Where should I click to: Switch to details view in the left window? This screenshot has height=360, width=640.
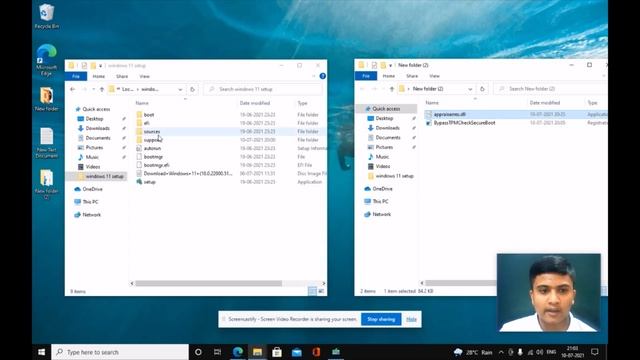(x=312, y=291)
